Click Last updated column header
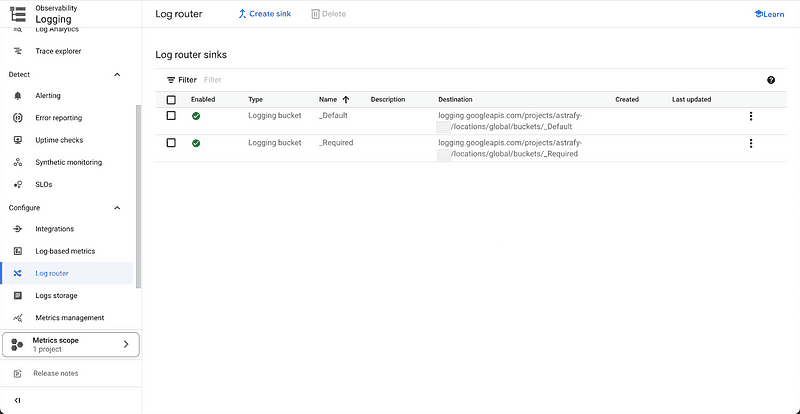This screenshot has height=414, width=800. coord(691,100)
